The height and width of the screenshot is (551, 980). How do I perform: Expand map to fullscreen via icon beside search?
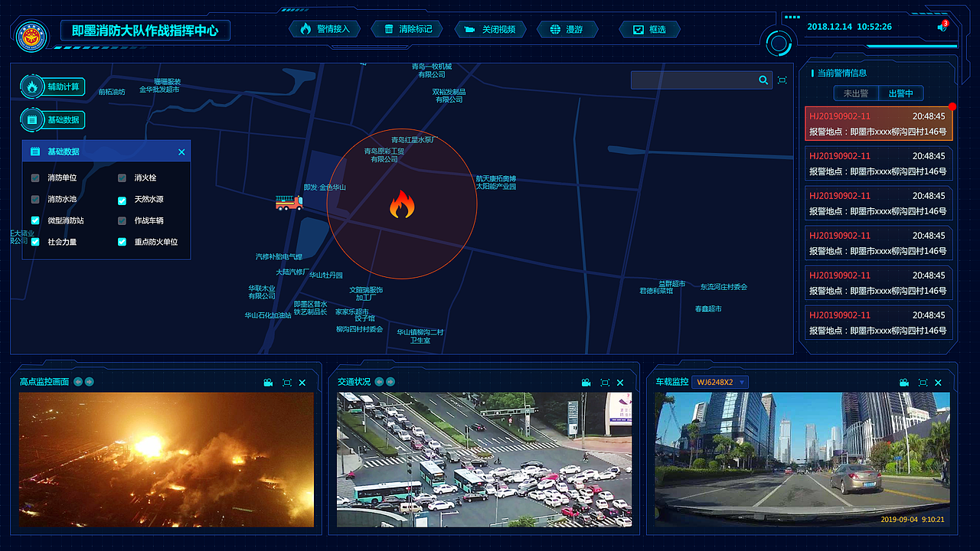[x=782, y=80]
